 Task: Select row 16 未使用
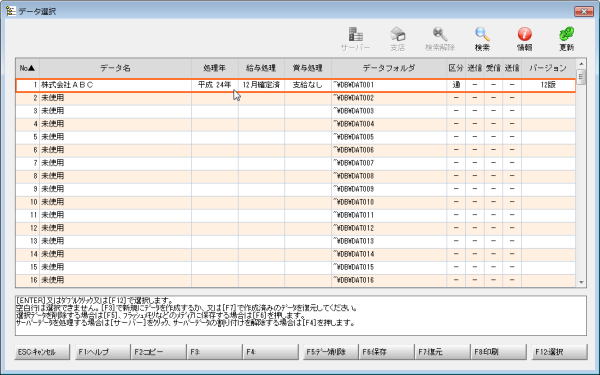tap(295, 280)
